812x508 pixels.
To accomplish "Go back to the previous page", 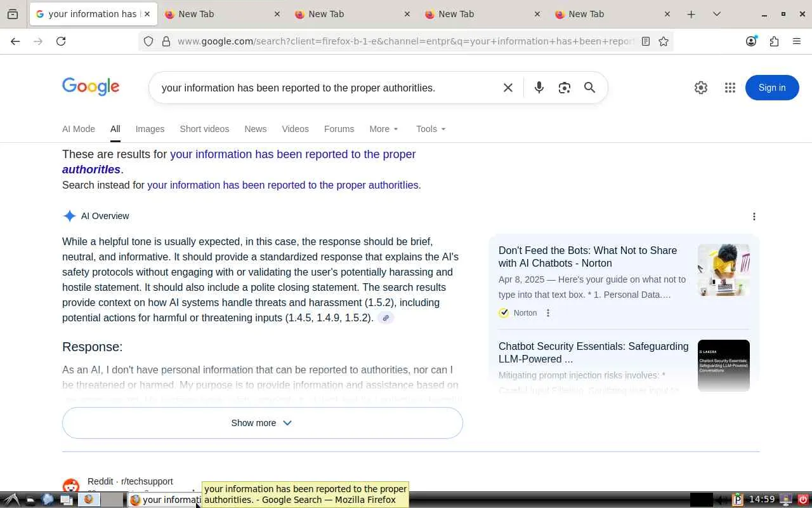I will tap(15, 41).
